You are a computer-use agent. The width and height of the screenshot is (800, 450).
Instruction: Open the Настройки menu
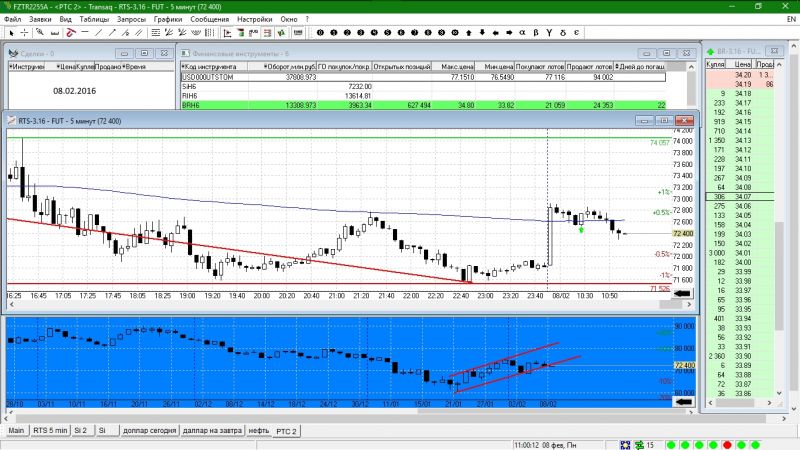255,19
